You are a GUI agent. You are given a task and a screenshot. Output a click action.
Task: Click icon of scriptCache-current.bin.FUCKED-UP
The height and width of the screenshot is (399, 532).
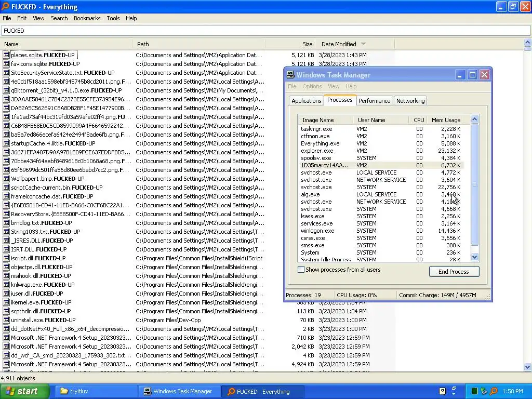[x=6, y=187]
